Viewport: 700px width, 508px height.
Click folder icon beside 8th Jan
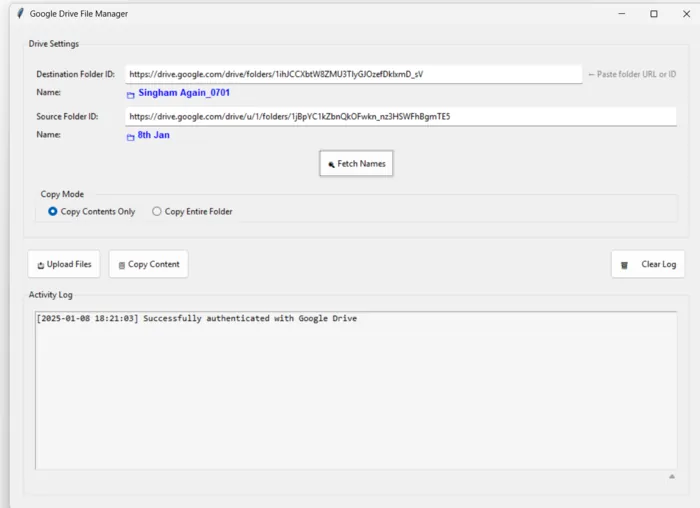pos(130,137)
